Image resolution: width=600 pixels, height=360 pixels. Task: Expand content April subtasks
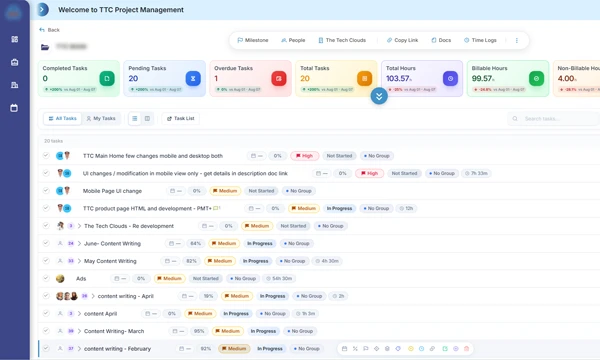pyautogui.click(x=79, y=314)
